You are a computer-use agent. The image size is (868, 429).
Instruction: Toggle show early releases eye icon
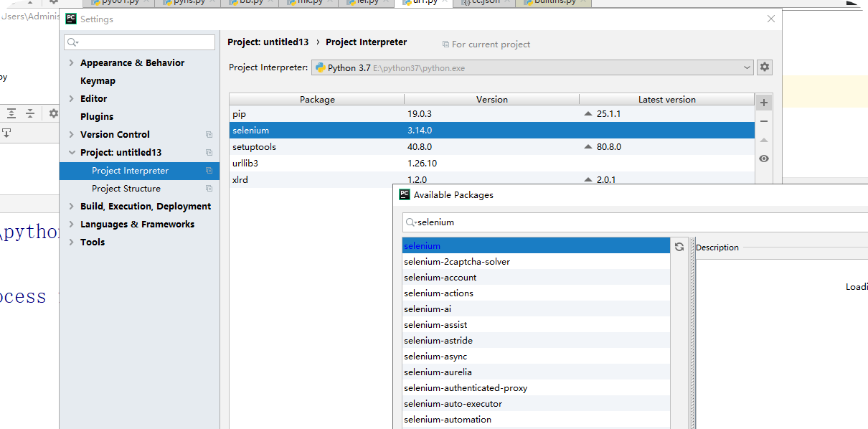[764, 159]
